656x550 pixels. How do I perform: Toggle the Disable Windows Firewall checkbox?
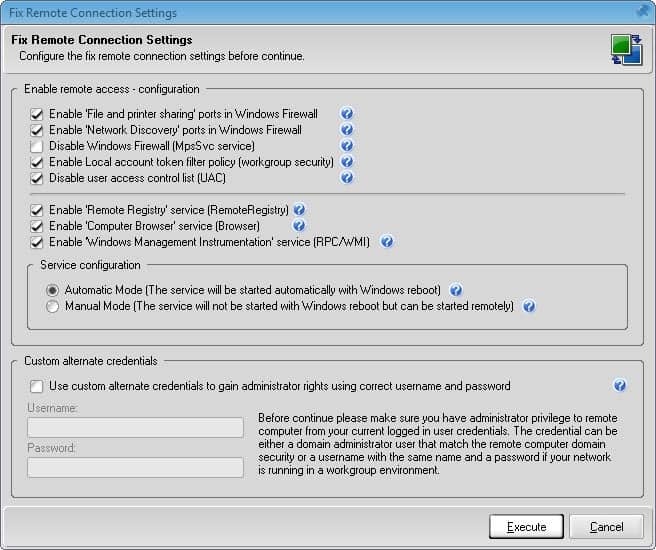coord(37,146)
